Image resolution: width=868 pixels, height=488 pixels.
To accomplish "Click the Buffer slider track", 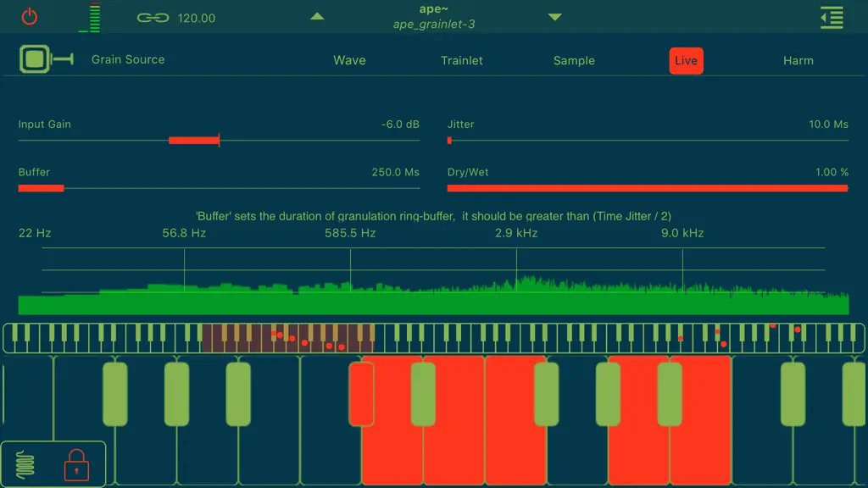I will [x=219, y=188].
